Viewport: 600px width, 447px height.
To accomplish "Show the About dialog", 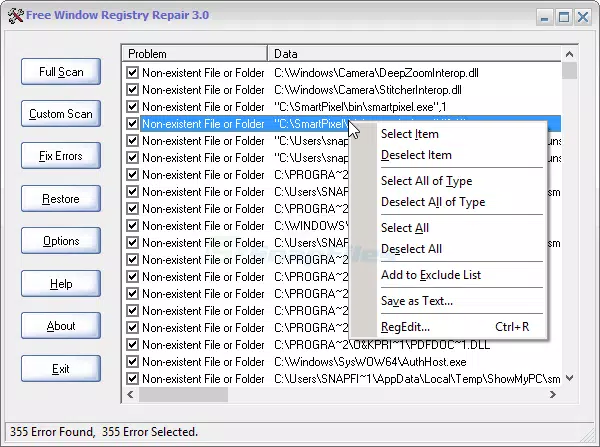I will click(x=61, y=326).
